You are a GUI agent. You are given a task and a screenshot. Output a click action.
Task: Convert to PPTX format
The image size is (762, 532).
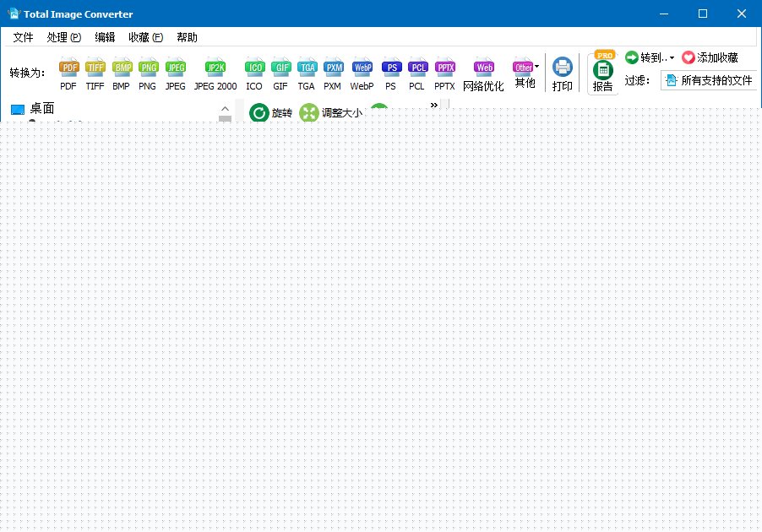coord(444,73)
